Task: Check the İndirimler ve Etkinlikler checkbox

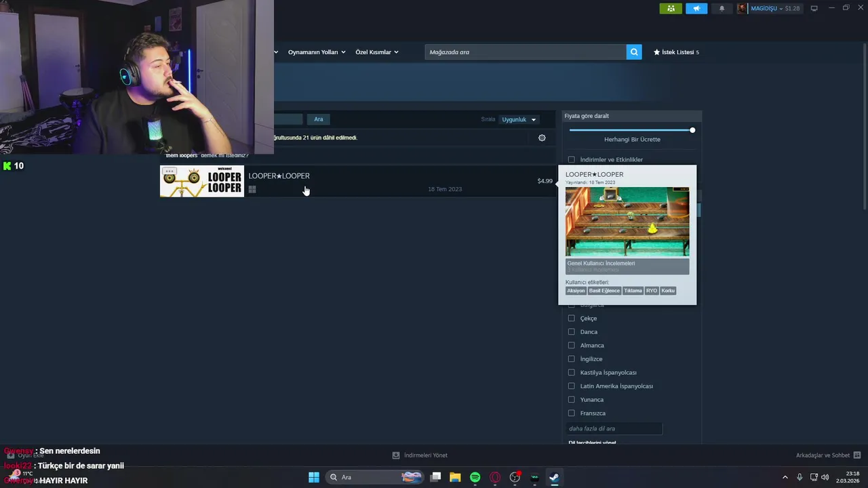Action: pos(571,160)
